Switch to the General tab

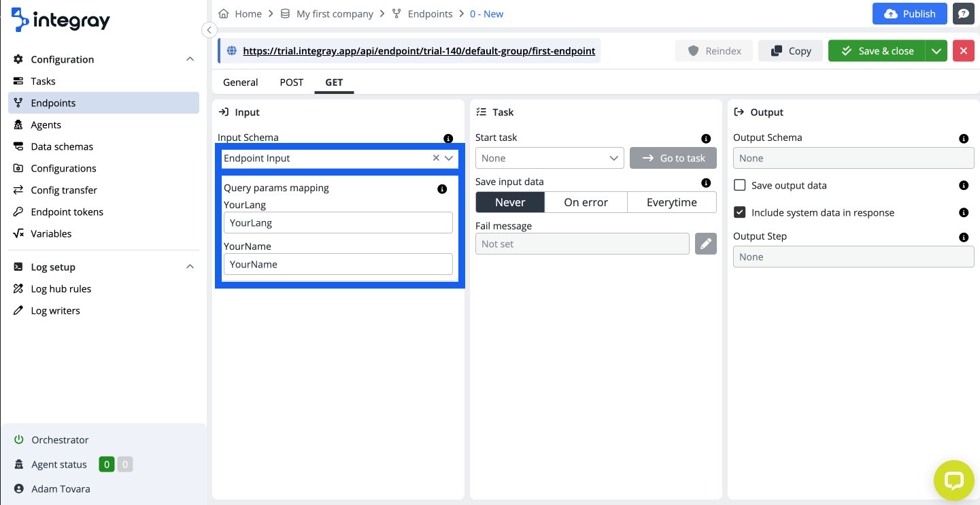(240, 82)
